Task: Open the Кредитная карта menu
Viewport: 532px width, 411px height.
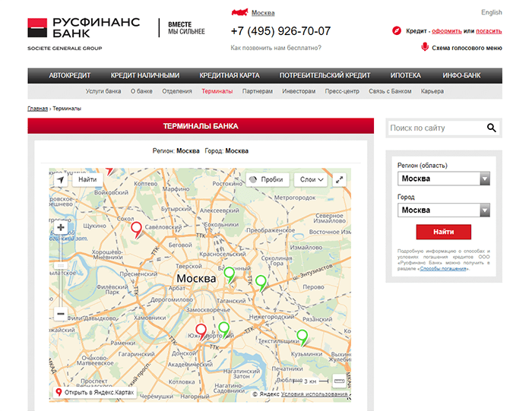Action: [x=230, y=76]
